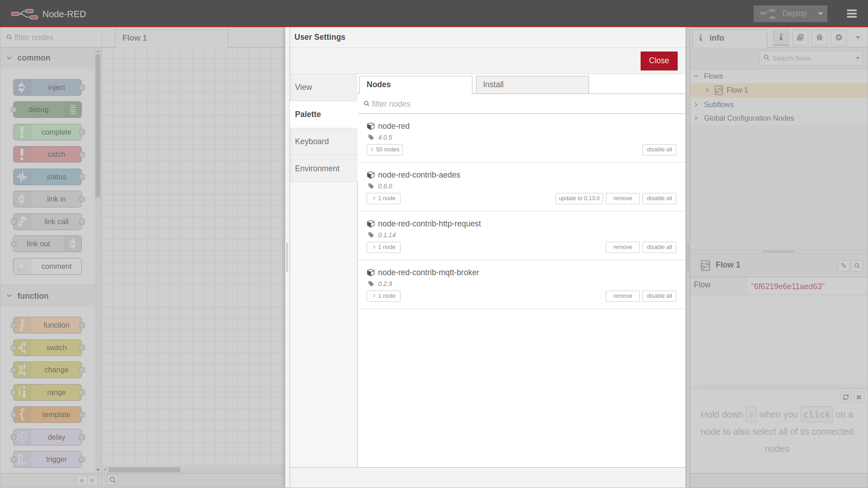Click the function node icon in sidebar
Screen dimensions: 868x488
tap(22, 325)
